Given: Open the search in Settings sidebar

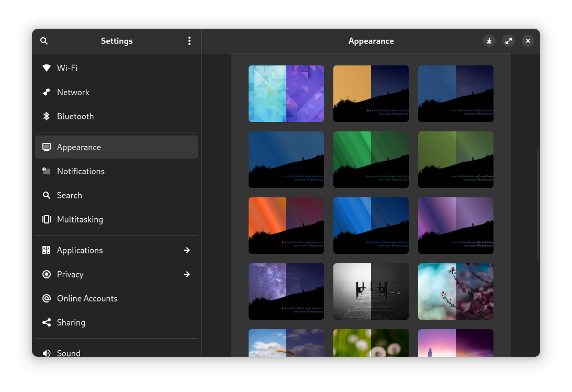Looking at the screenshot, I should 44,41.
